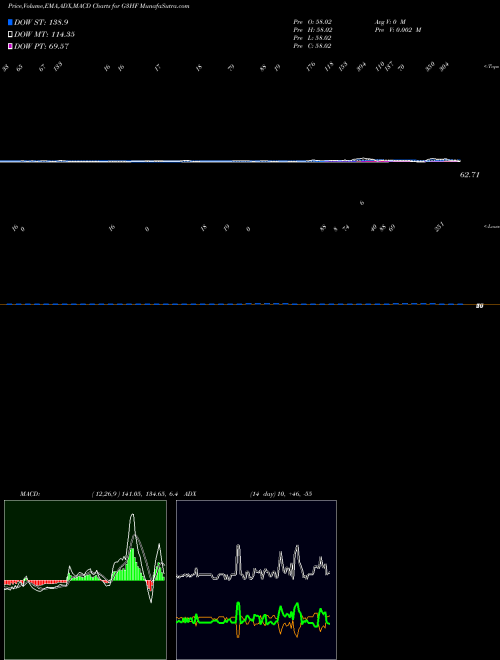Click the ADX '(14 day) 10, +46, -55' values

(281, 494)
